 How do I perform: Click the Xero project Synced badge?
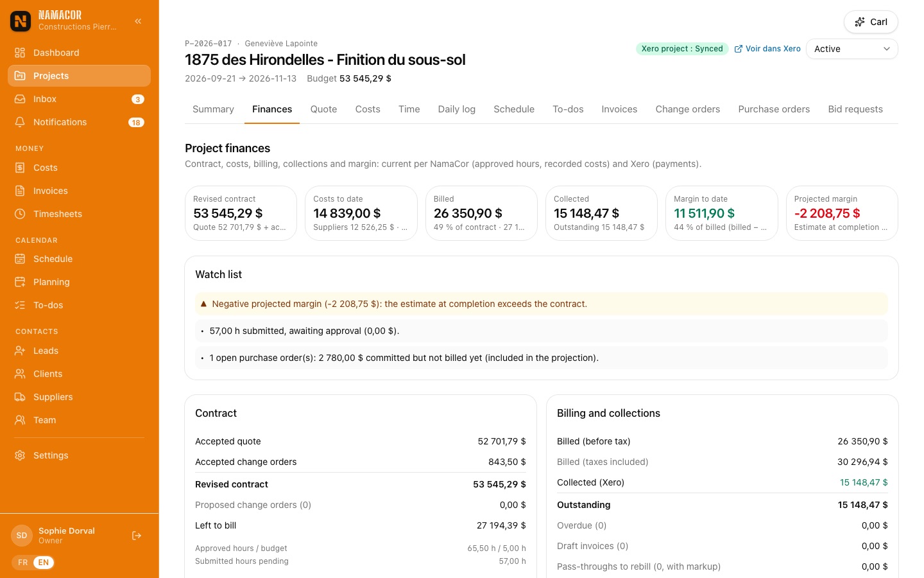pos(682,49)
